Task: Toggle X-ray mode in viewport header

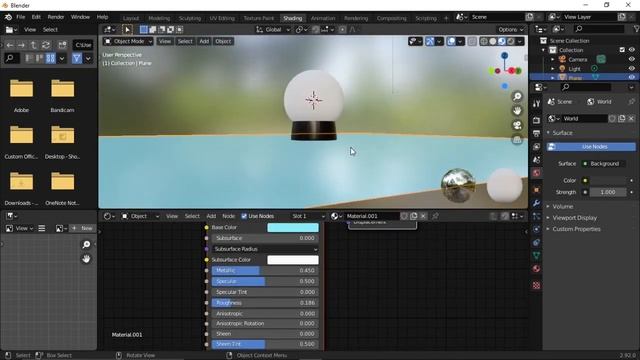Action: pos(472,41)
